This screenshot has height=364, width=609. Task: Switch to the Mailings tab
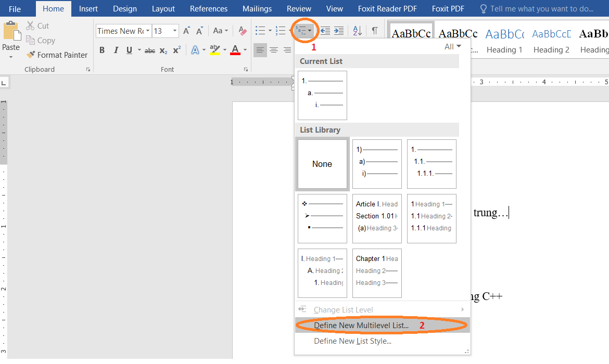(257, 8)
